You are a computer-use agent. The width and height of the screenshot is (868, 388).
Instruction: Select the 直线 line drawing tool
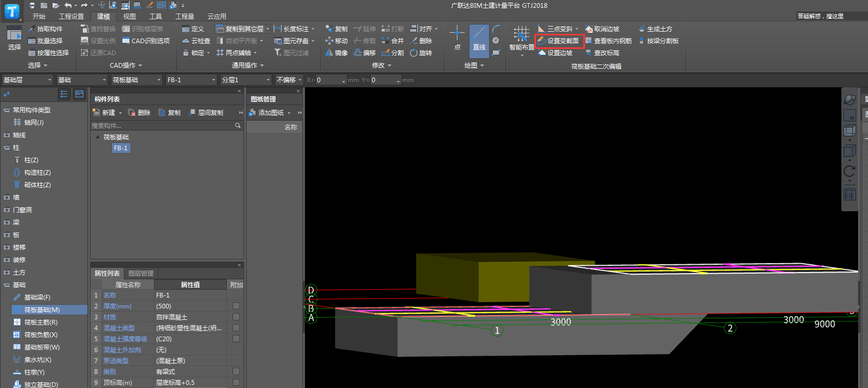(x=479, y=41)
